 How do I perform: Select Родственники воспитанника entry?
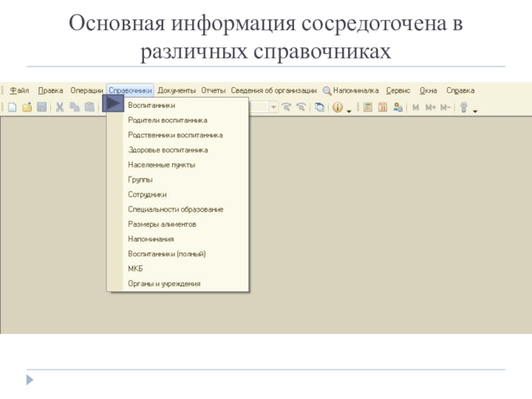178,135
